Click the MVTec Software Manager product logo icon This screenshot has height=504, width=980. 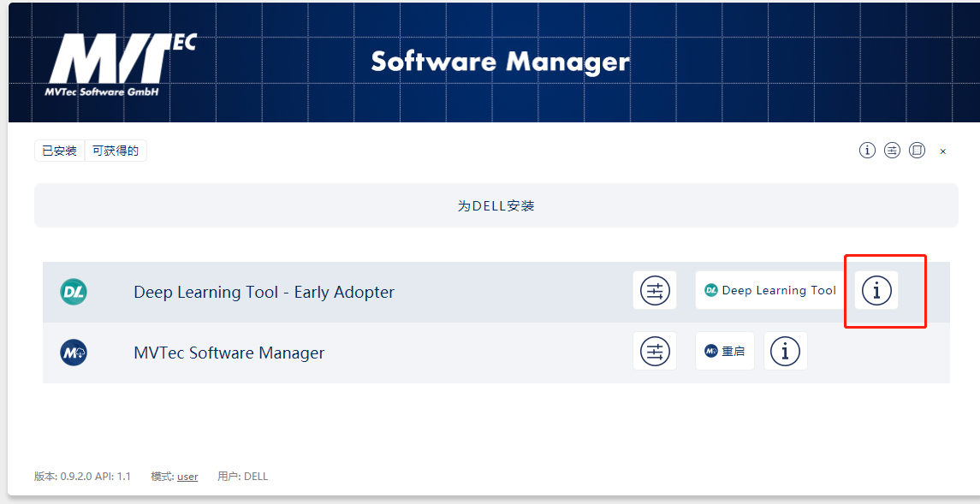click(74, 351)
